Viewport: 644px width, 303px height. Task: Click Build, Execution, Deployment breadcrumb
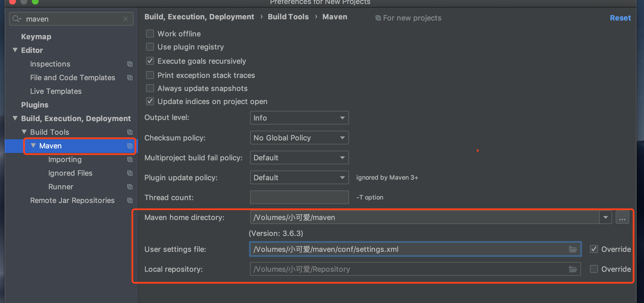(199, 17)
